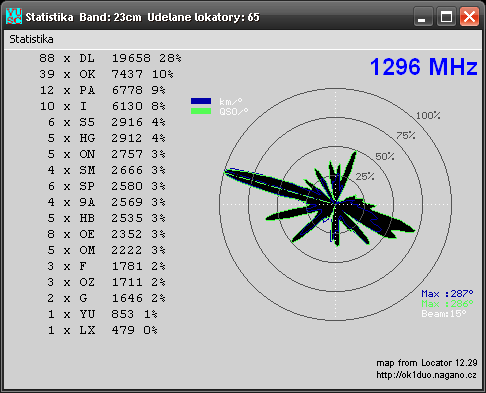This screenshot has height=393, width=486.
Task: Click the ok1duo.nagano.cz URL text
Action: coord(426,375)
